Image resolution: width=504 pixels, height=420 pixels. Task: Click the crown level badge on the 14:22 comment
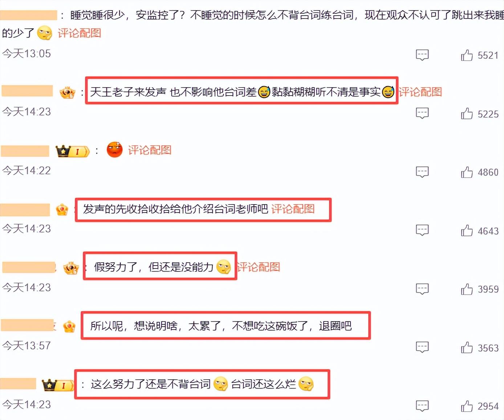(72, 151)
